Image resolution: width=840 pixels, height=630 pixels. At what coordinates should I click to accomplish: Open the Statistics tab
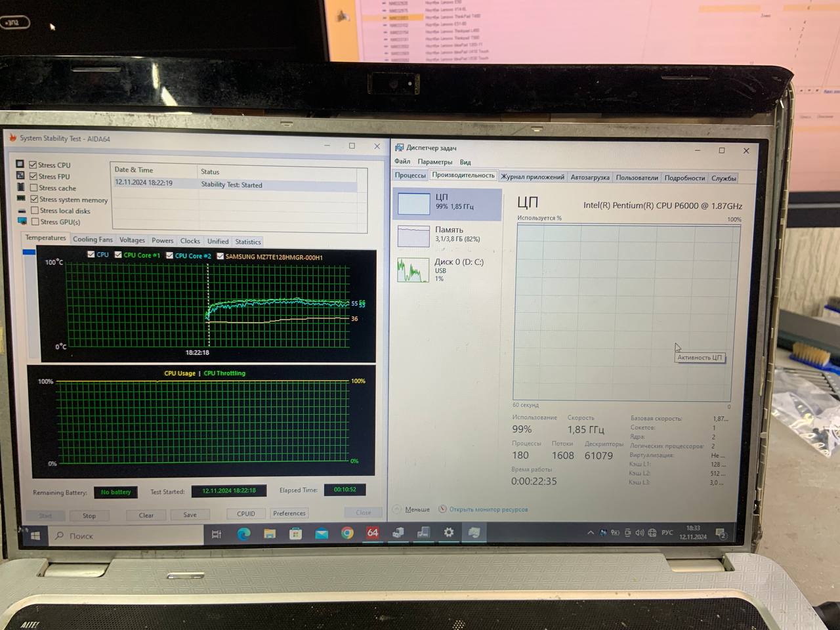[247, 241]
